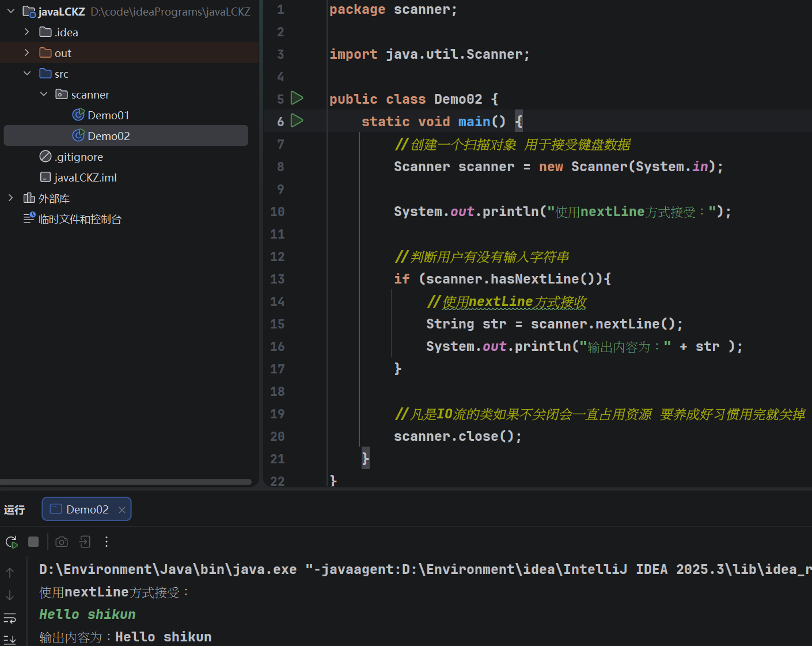Click the camera thread dump icon
Image resolution: width=812 pixels, height=646 pixels.
(62, 542)
